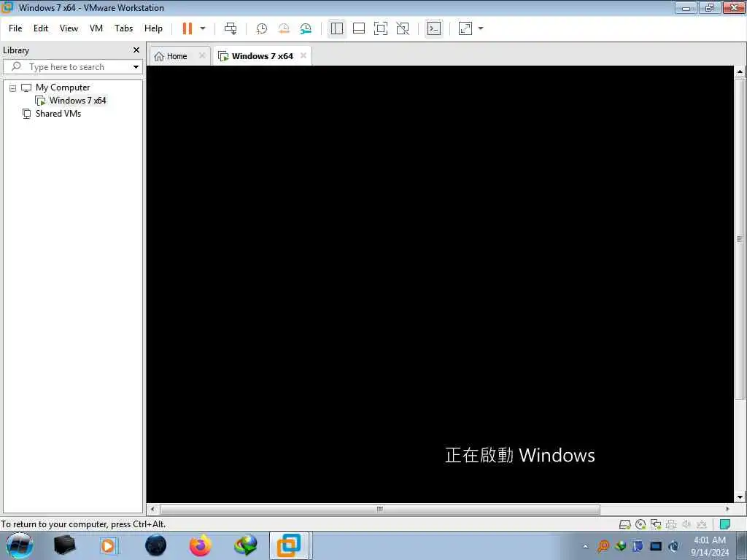Select Shared VMs in the library
Viewport: 747px width, 560px height.
[x=58, y=114]
